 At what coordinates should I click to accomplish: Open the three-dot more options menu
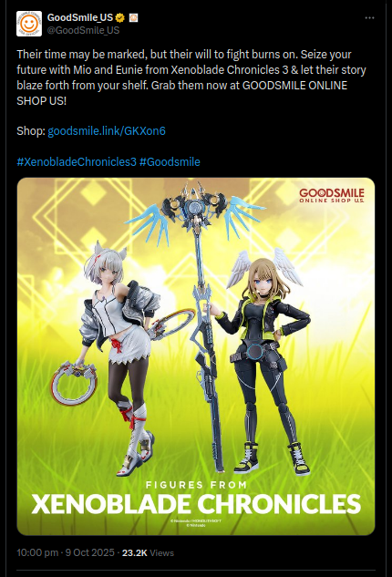(369, 18)
